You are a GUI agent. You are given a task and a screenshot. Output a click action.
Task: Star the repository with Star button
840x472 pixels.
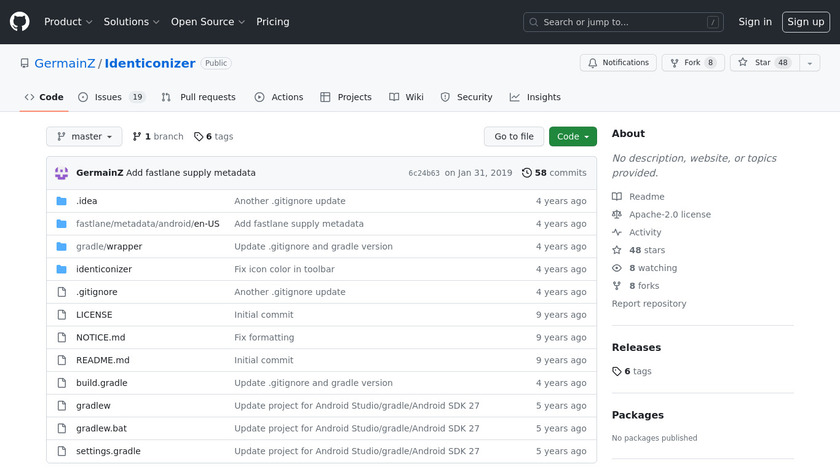tap(765, 63)
